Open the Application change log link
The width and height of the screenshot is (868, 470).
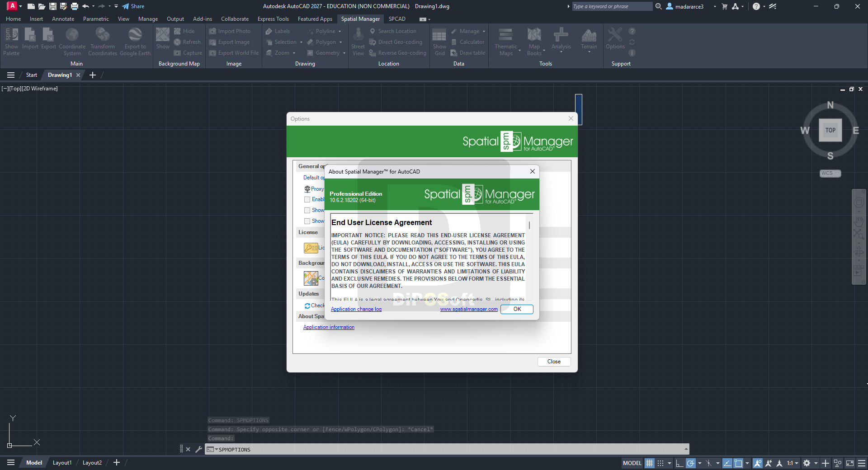[x=356, y=309]
